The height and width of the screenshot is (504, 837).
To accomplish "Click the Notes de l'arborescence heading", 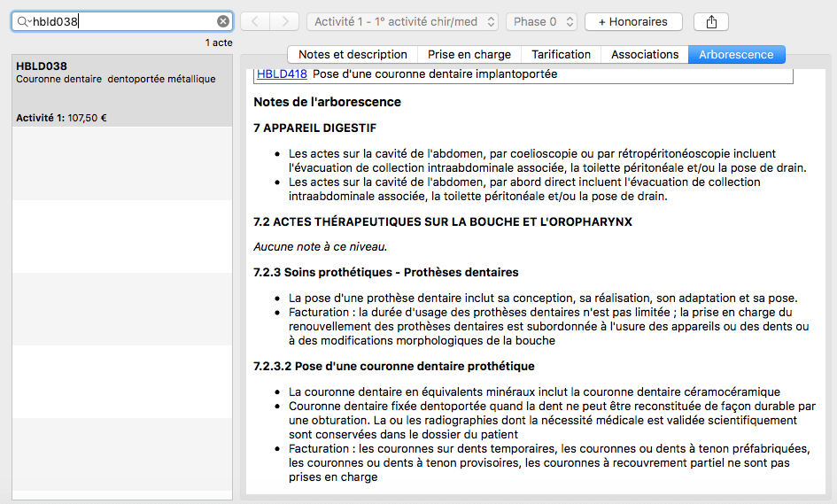I will pos(327,102).
